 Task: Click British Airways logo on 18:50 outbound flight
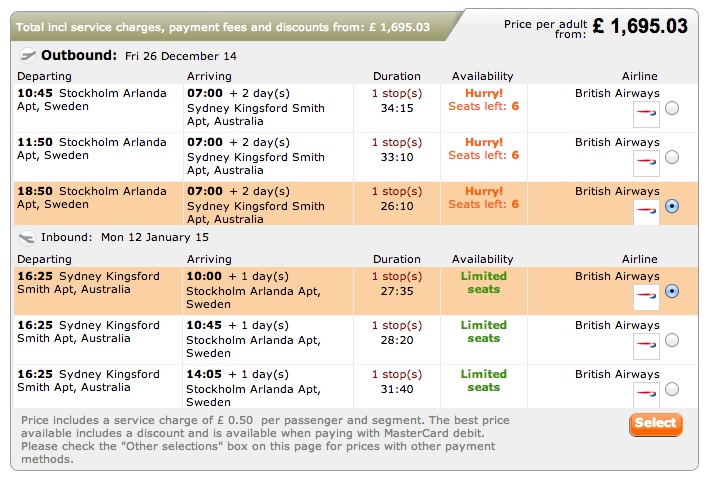tap(646, 211)
